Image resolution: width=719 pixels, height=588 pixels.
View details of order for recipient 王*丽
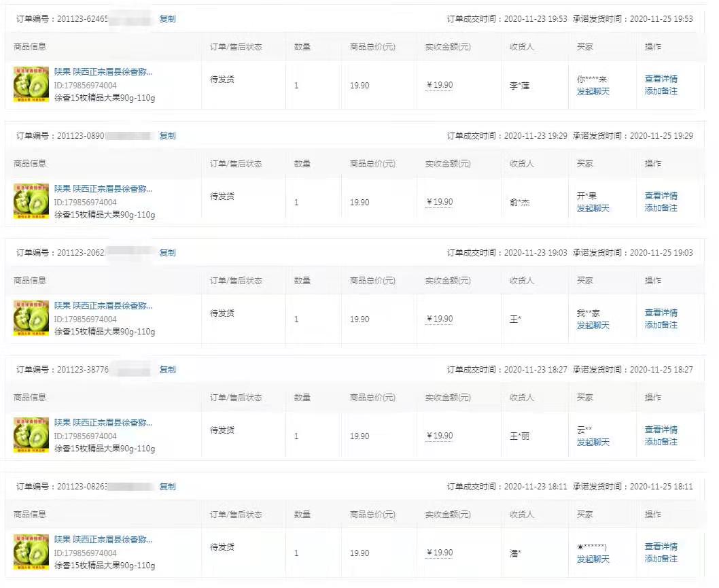pyautogui.click(x=661, y=430)
